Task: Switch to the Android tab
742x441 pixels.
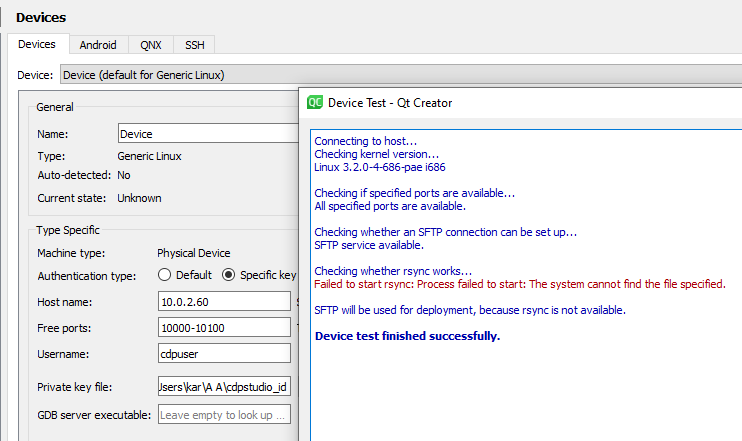Action: (x=98, y=45)
